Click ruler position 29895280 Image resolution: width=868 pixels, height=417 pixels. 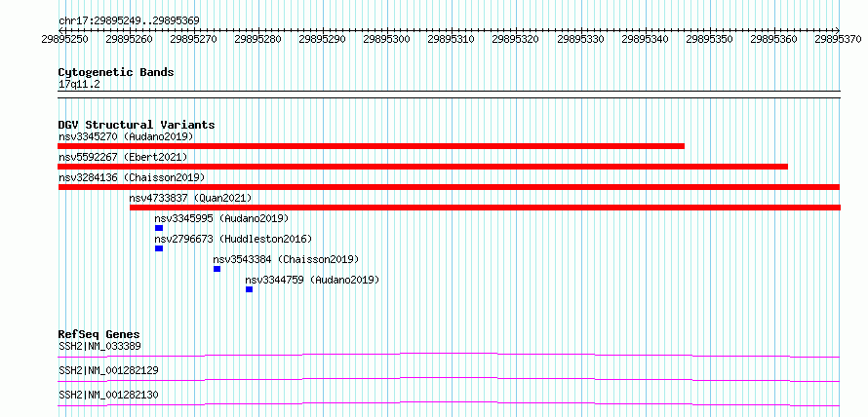pos(258,39)
